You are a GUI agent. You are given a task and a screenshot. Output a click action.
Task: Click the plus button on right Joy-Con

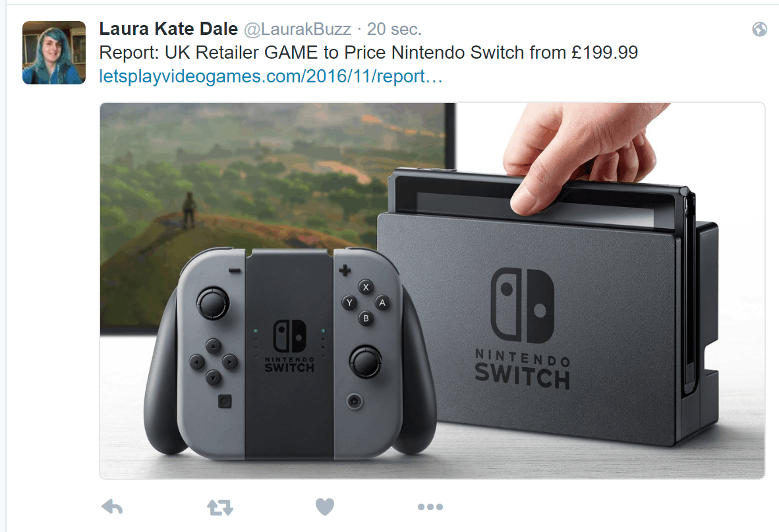click(344, 270)
